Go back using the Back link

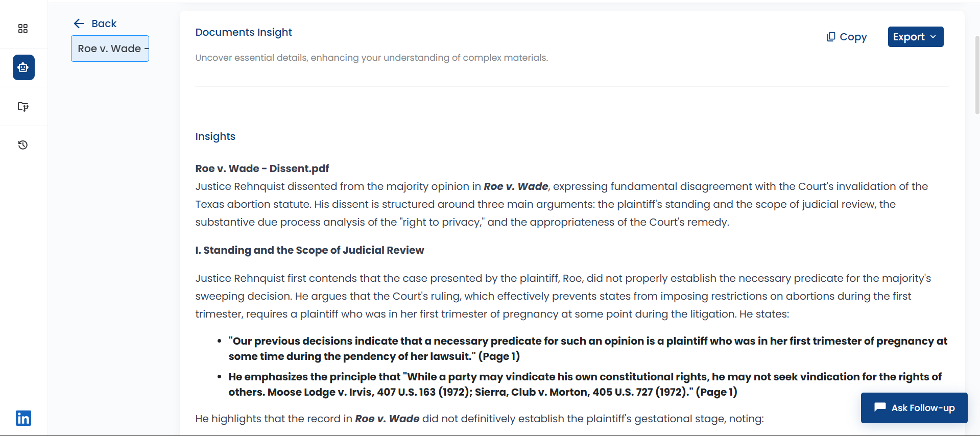tap(104, 23)
